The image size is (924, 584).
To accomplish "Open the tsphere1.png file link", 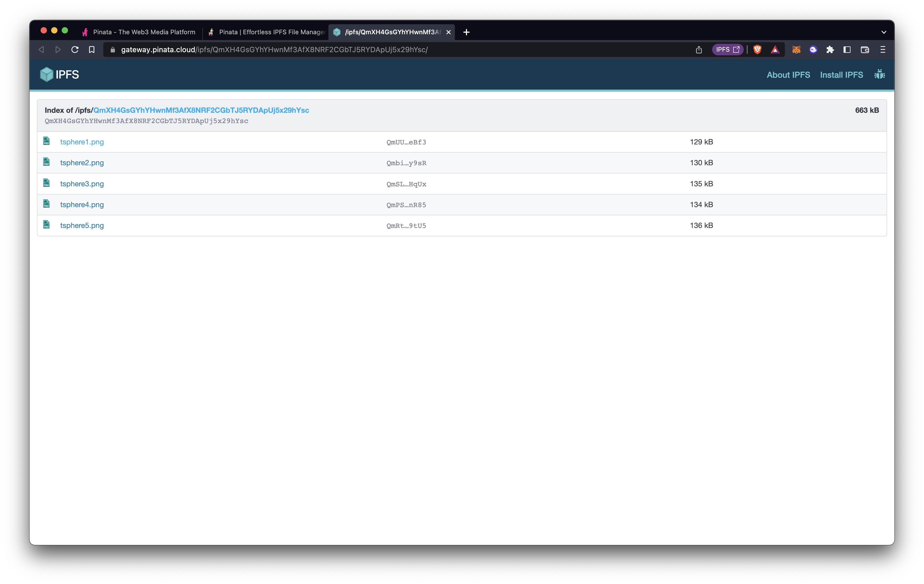I will click(x=82, y=142).
